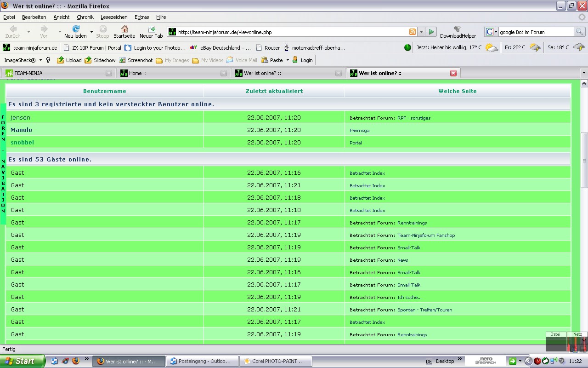
Task: Open user profile link Manolo
Action: pos(21,130)
